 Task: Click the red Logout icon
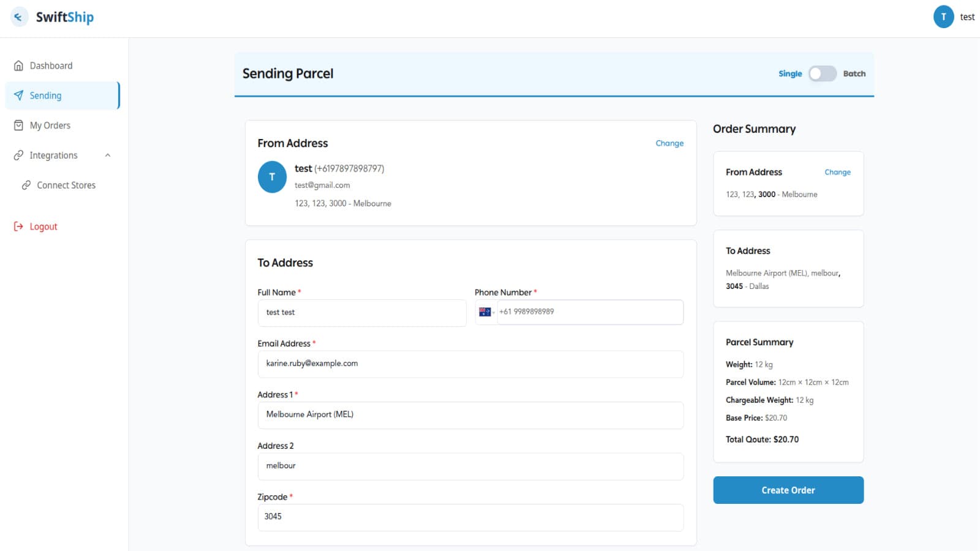point(18,227)
